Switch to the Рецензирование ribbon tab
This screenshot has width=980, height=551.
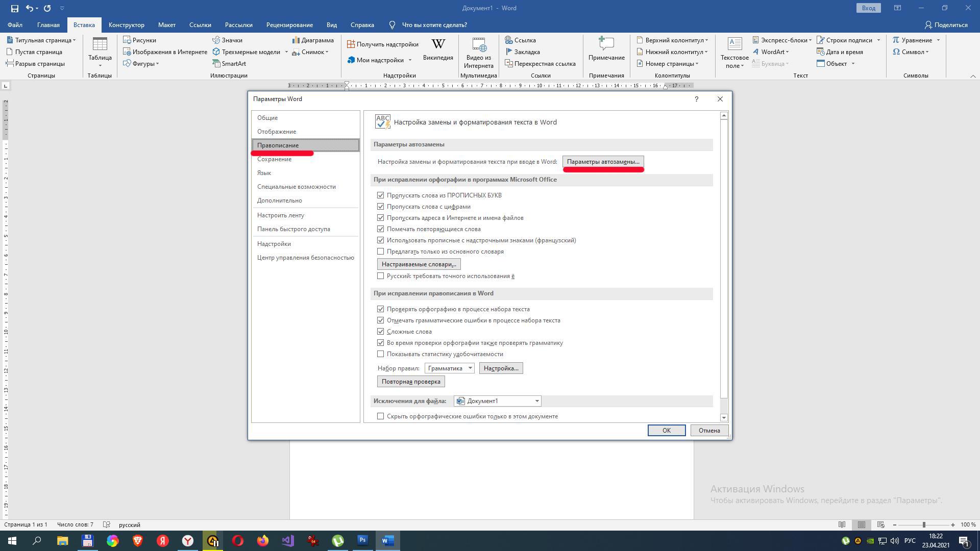289,24
